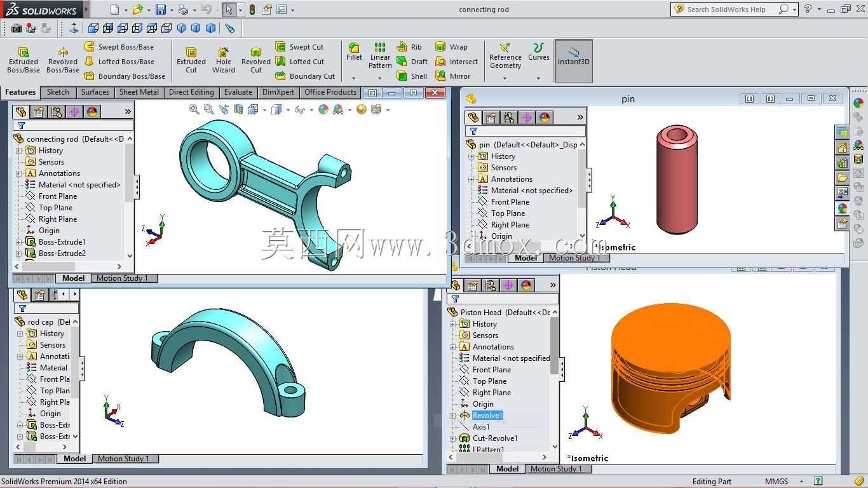Apply the Draft tool

[x=412, y=62]
